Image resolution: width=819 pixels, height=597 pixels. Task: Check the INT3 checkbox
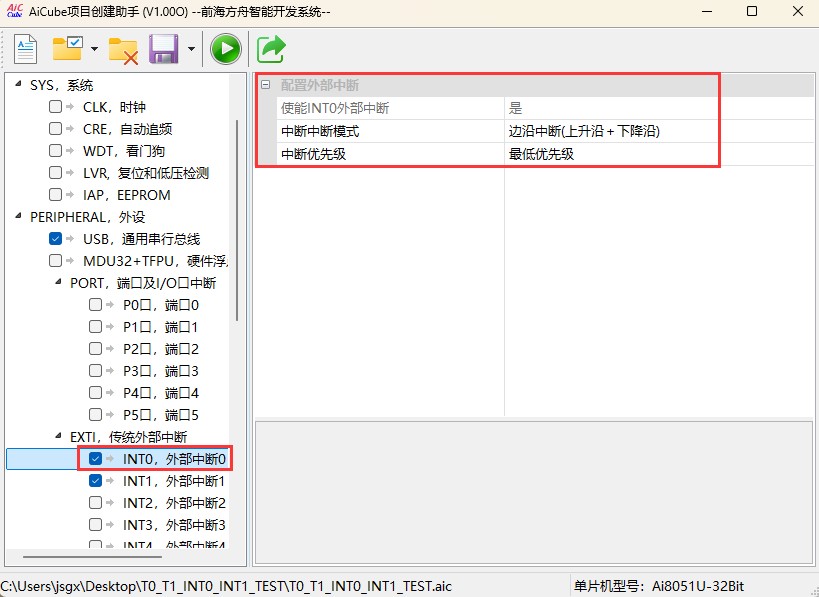click(x=95, y=524)
